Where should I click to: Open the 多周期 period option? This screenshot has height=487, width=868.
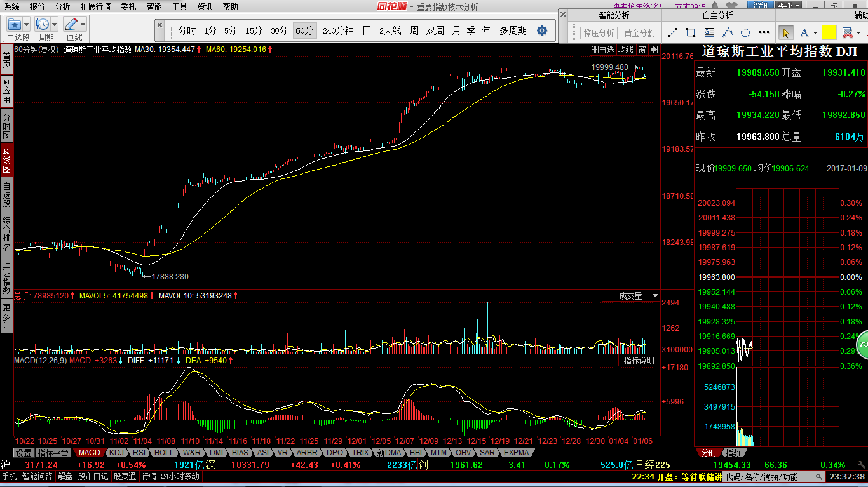pos(513,30)
